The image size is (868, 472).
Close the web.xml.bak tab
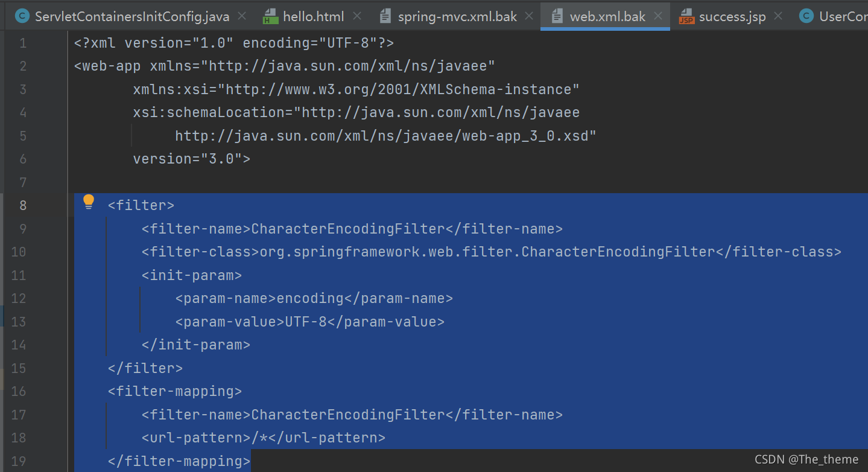(x=657, y=16)
